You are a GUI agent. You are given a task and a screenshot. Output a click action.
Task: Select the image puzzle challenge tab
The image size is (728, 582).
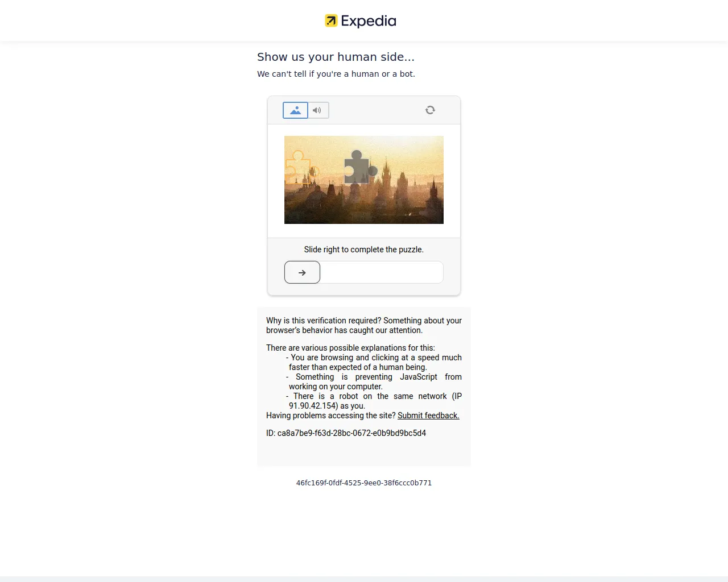[295, 110]
